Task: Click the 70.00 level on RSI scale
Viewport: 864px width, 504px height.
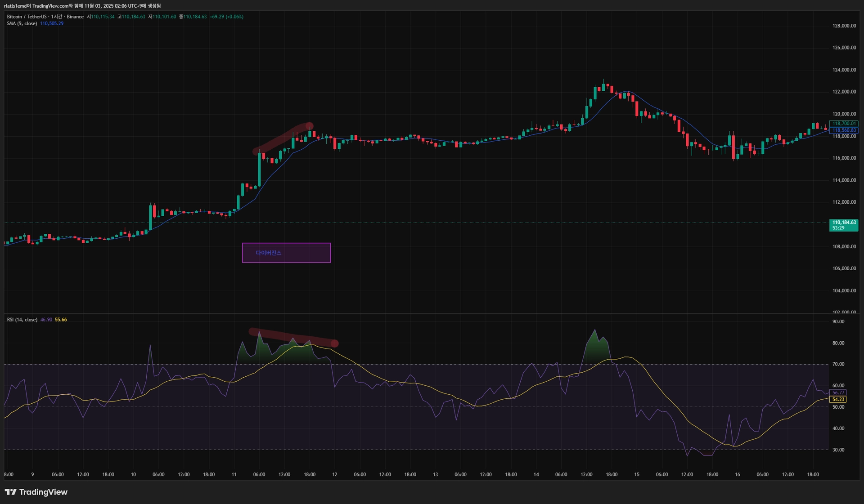Action: click(x=838, y=364)
